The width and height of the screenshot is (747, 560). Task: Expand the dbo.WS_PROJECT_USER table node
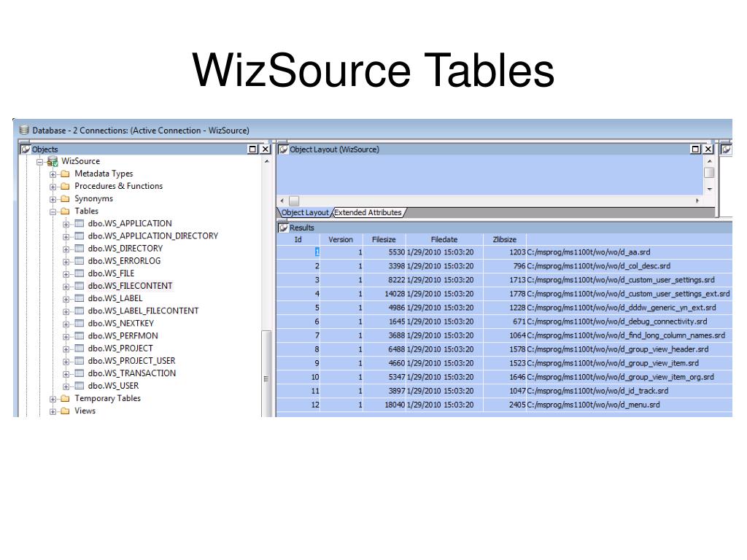66,362
